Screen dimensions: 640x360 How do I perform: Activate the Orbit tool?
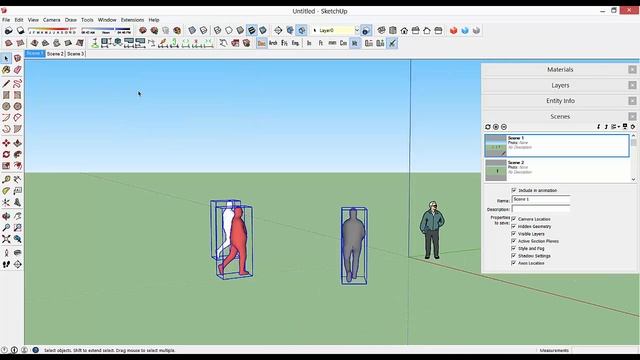[6, 216]
